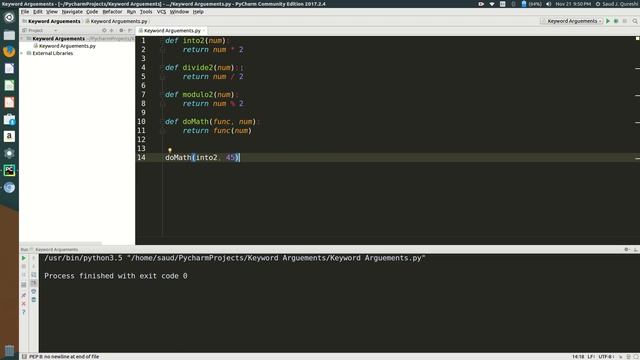Click Collapse All icon in Project panel
This screenshot has width=640, height=360.
(x=111, y=31)
